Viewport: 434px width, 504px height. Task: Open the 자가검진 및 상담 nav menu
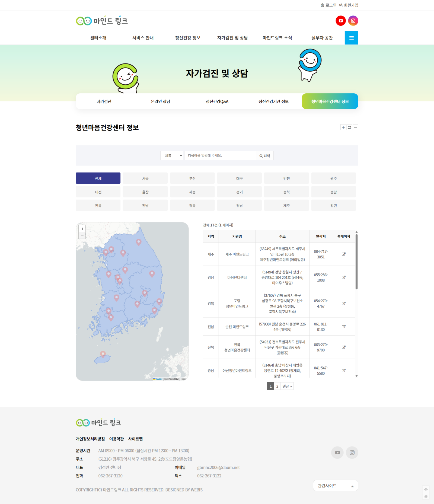coord(232,38)
